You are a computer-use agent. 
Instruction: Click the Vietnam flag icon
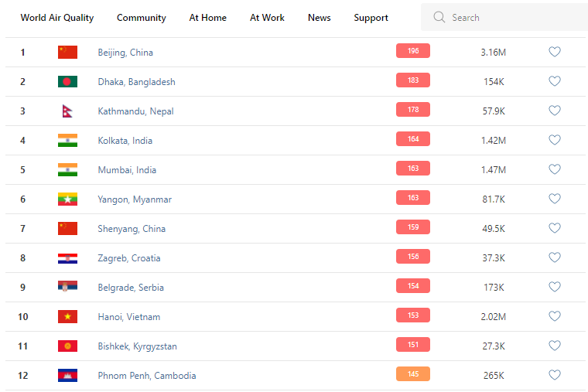[x=67, y=317]
